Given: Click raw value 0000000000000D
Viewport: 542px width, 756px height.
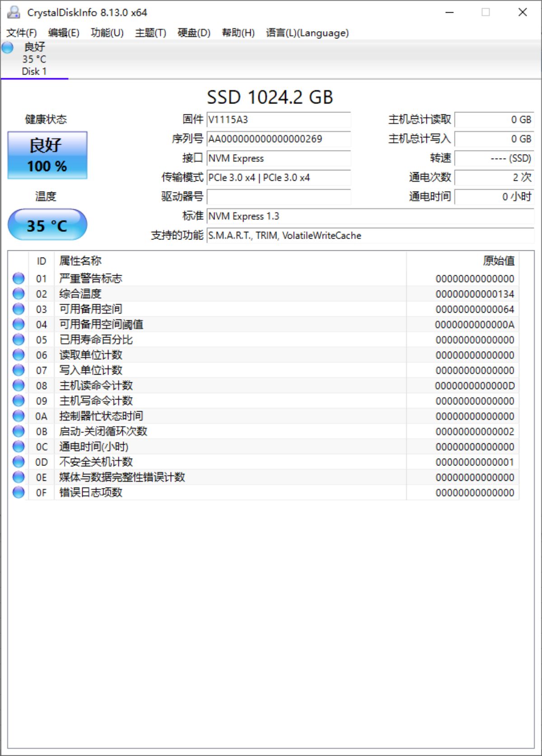Looking at the screenshot, I should [x=475, y=386].
